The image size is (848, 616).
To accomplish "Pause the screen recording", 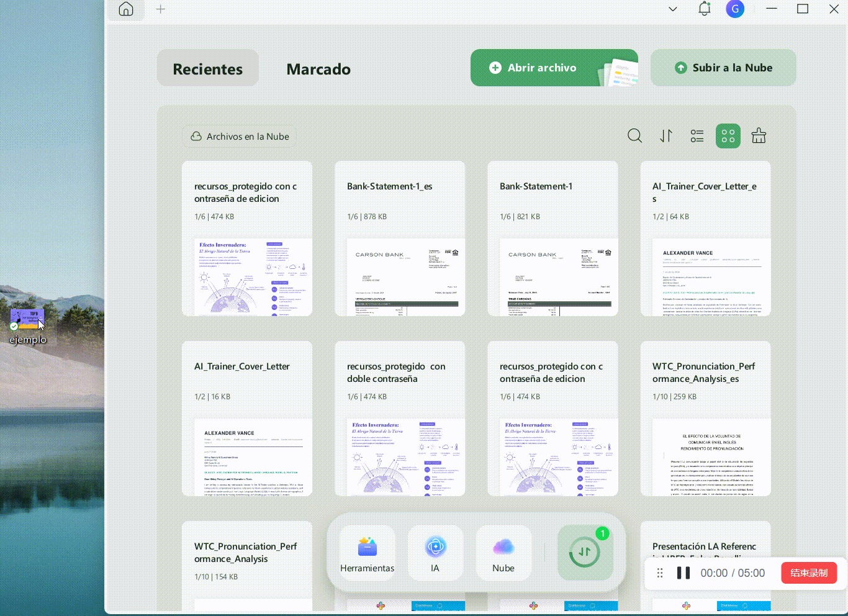I will [x=683, y=573].
